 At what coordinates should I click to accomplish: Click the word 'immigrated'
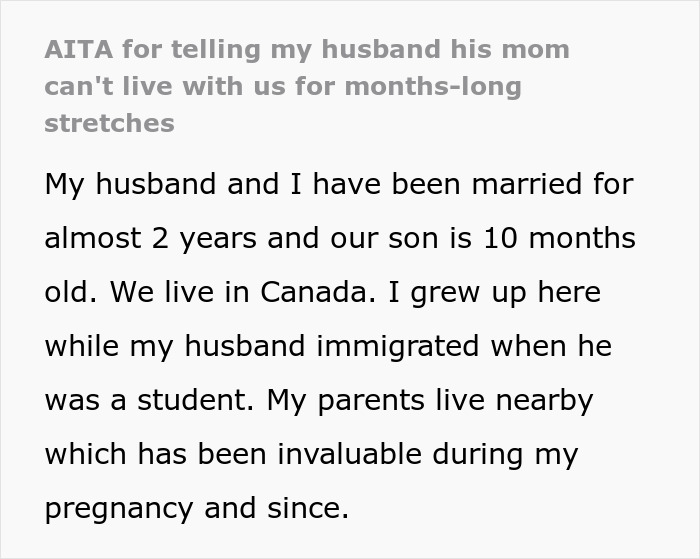[x=398, y=347]
